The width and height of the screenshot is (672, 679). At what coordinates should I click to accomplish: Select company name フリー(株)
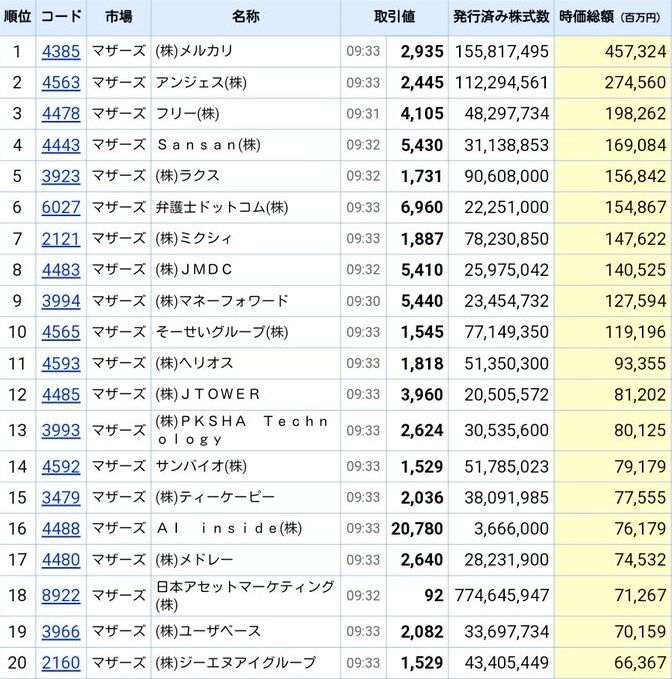click(187, 113)
